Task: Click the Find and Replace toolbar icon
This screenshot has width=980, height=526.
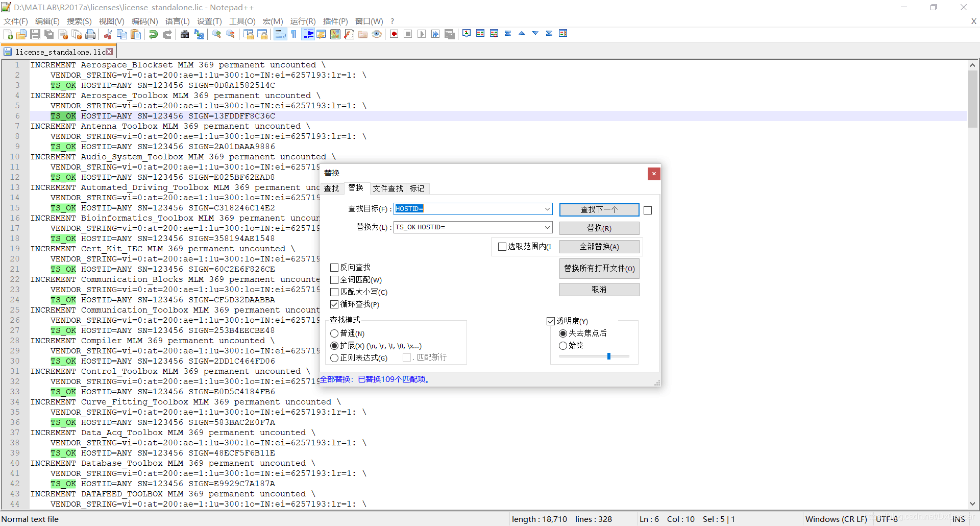Action: click(199, 34)
